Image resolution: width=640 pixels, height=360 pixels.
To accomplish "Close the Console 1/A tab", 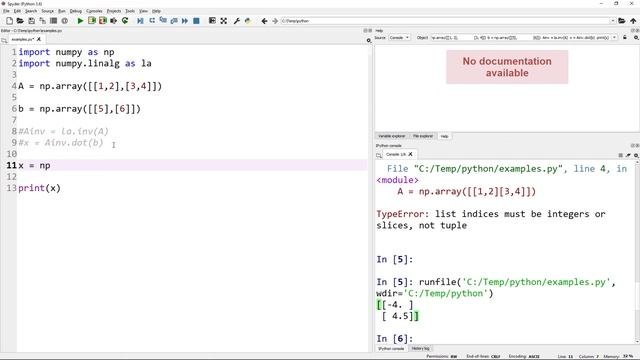I will pyautogui.click(x=411, y=154).
